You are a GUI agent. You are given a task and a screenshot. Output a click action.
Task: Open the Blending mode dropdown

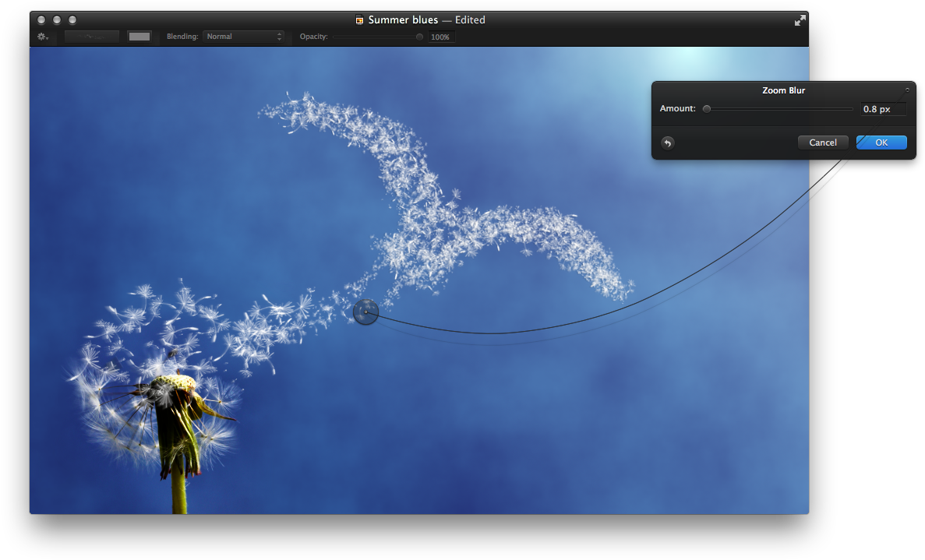point(244,37)
